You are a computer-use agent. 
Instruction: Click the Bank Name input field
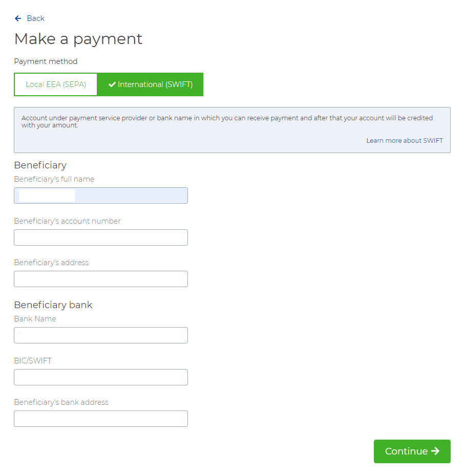[100, 335]
